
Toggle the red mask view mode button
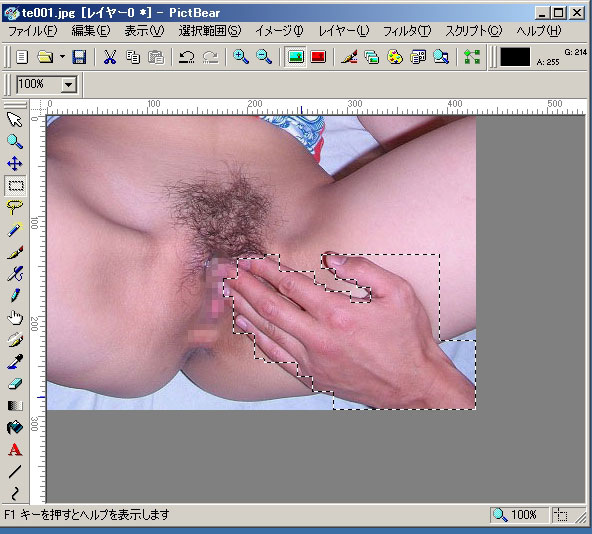(x=318, y=57)
